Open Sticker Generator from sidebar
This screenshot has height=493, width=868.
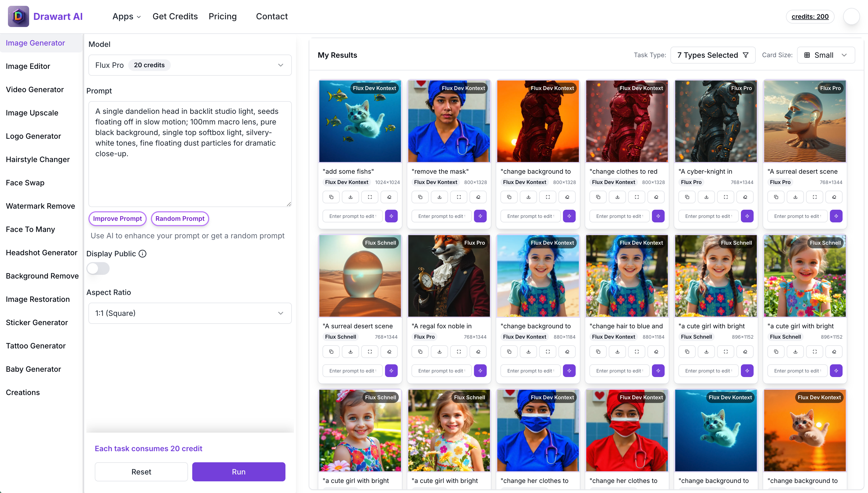37,323
